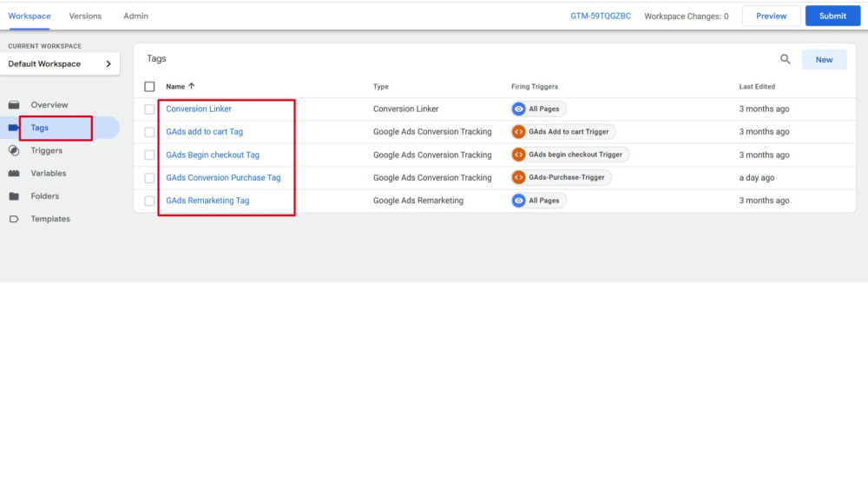868x489 pixels.
Task: Toggle the Name column sort arrow
Action: click(192, 86)
